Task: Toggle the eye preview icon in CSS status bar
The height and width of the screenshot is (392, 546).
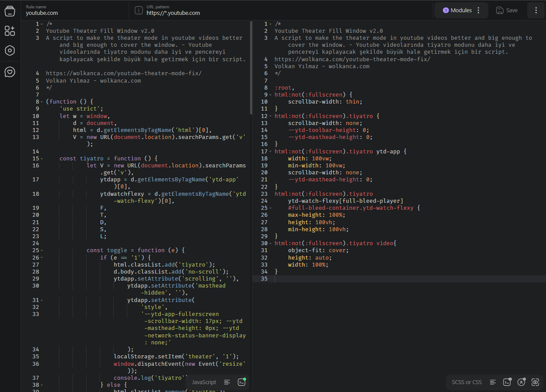Action: pos(535,382)
